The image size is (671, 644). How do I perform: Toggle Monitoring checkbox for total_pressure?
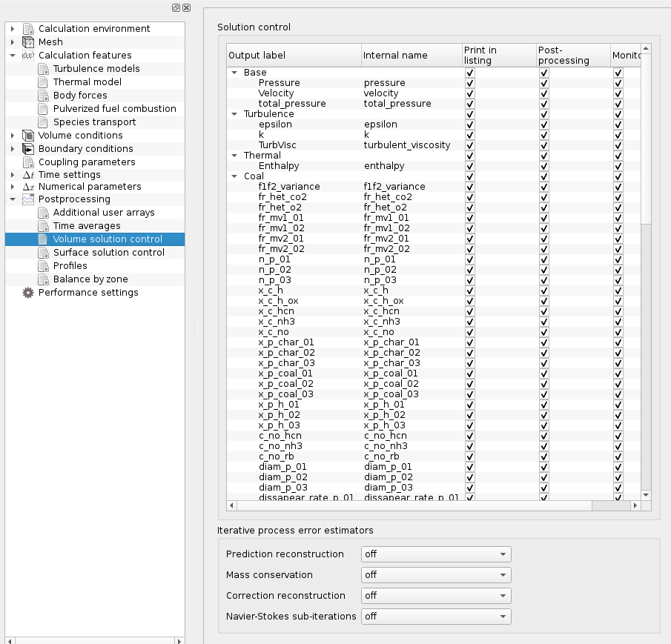coord(618,104)
